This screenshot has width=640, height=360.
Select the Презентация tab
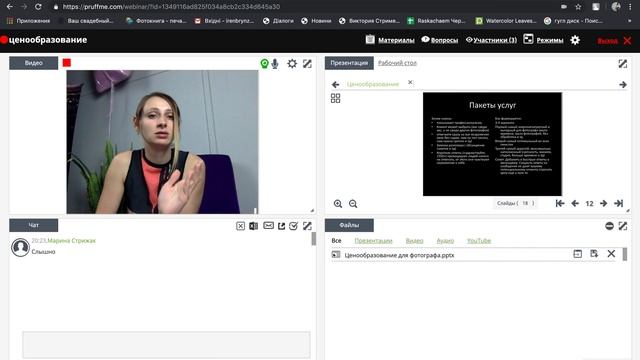tap(349, 63)
